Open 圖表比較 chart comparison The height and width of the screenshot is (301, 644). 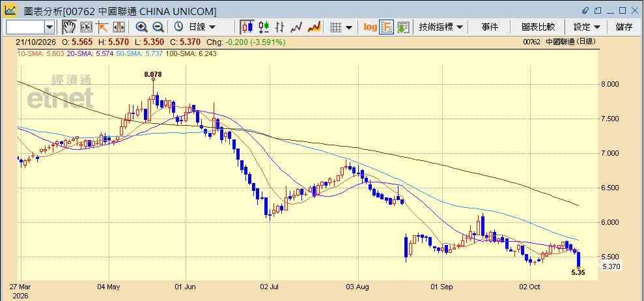pyautogui.click(x=538, y=27)
